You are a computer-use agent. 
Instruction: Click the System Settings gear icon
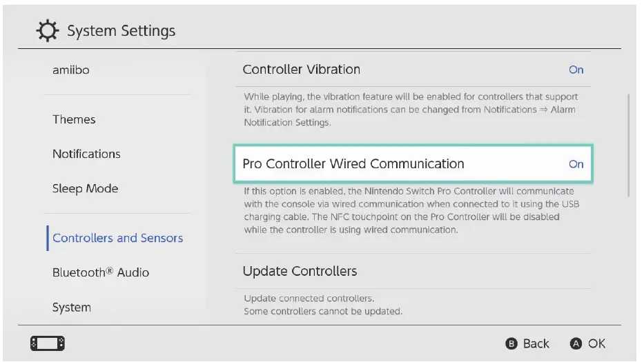click(x=47, y=31)
